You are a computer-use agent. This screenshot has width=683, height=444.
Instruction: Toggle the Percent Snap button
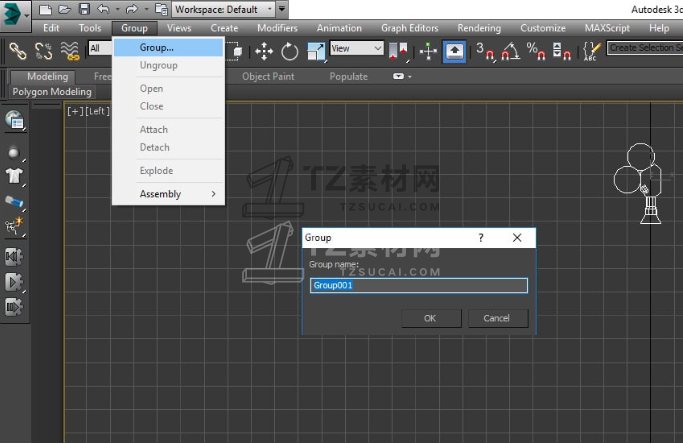click(536, 51)
